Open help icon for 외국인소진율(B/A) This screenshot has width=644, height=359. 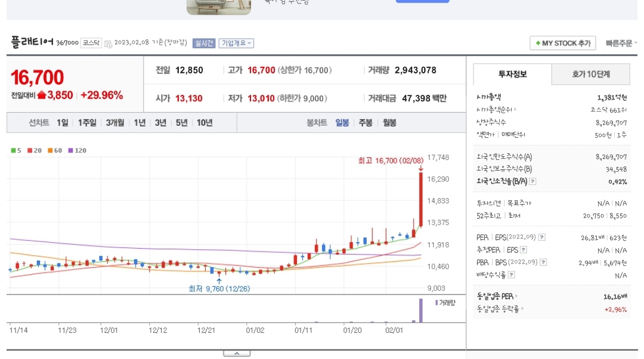coord(532,181)
